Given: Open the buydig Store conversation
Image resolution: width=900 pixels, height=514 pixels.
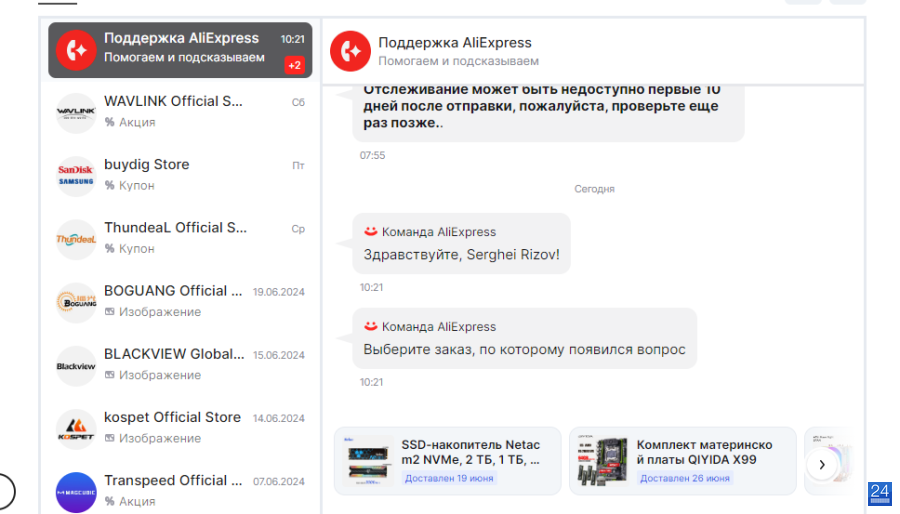Looking at the screenshot, I should pos(180,175).
